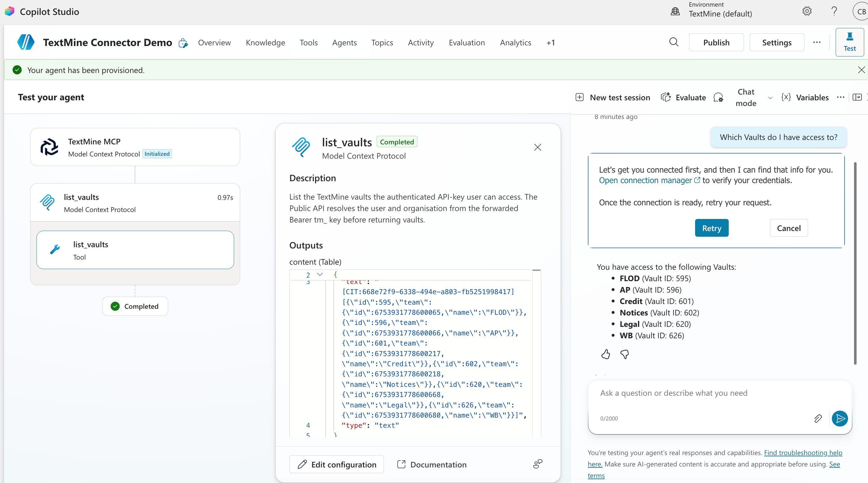Click Edit configuration button
Viewport: 868px width, 483px height.
click(x=336, y=464)
